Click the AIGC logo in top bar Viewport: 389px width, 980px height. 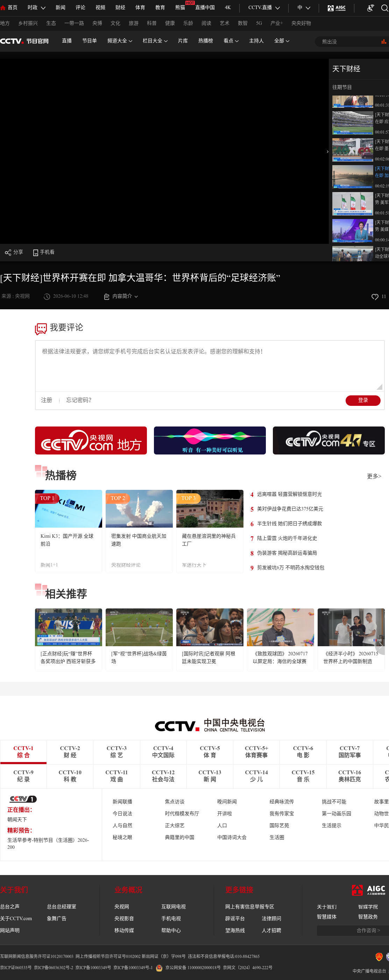point(337,8)
